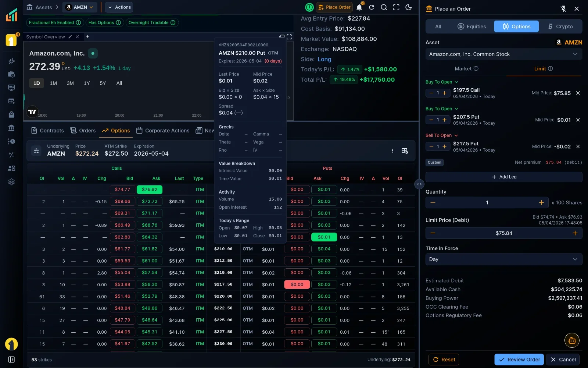Rename Symbol Overview tab with the pencil icon

pyautogui.click(x=70, y=37)
